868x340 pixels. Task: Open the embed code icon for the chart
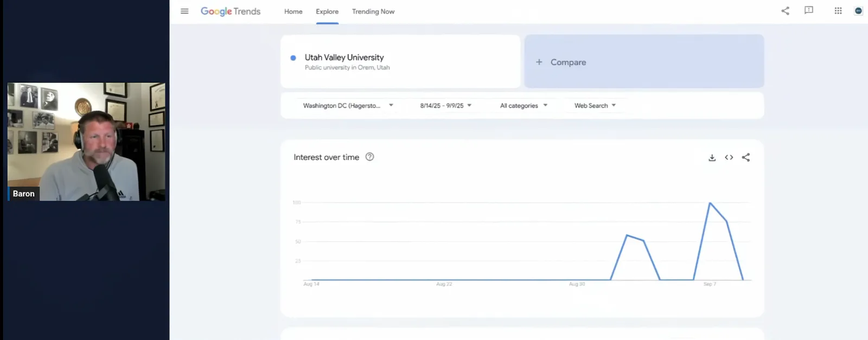click(x=729, y=157)
